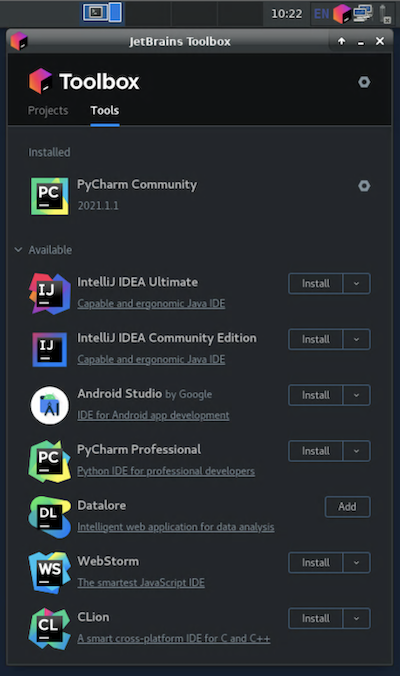The image size is (400, 676).
Task: Click the CLion CL icon
Action: (x=50, y=628)
